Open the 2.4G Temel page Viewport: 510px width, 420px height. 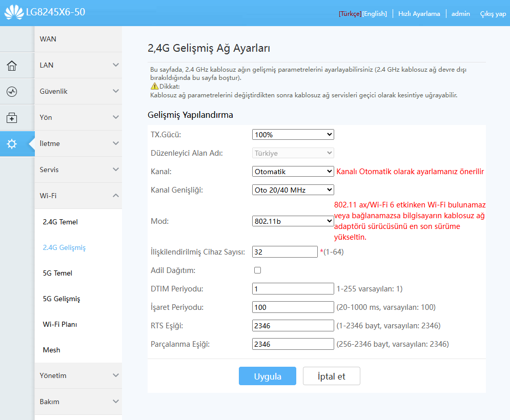click(x=60, y=222)
